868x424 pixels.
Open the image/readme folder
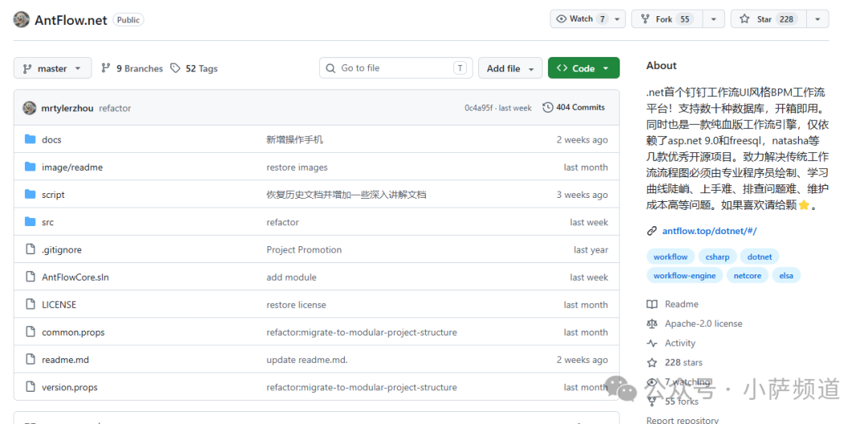(x=72, y=167)
